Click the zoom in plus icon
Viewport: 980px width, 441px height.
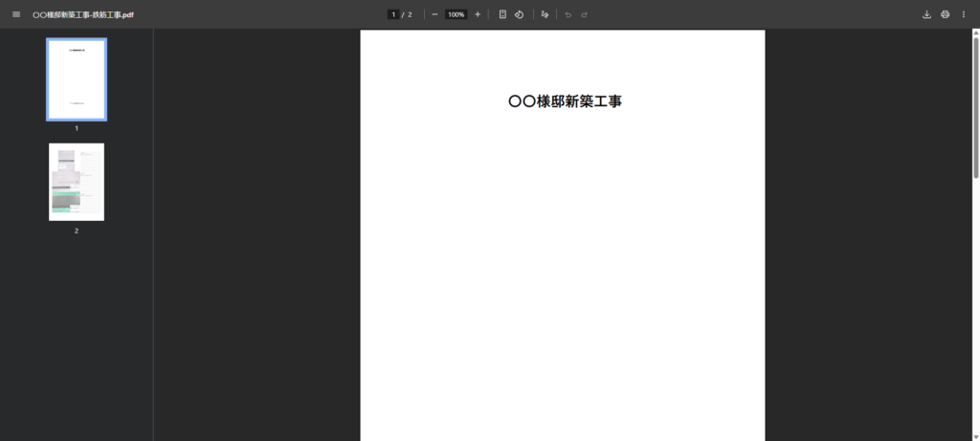478,14
